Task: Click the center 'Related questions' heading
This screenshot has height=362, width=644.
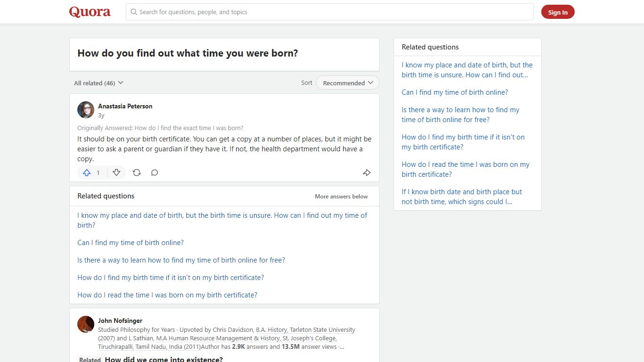Action: 106,196
